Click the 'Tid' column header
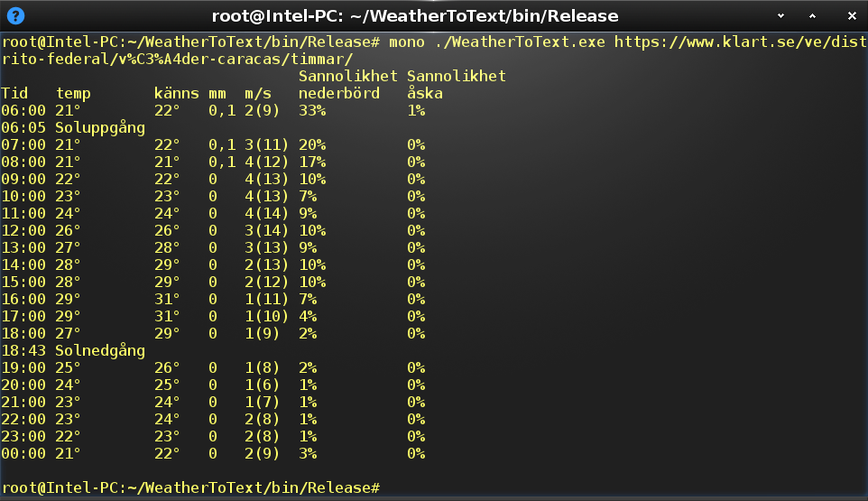Image resolution: width=868 pixels, height=501 pixels. click(14, 93)
